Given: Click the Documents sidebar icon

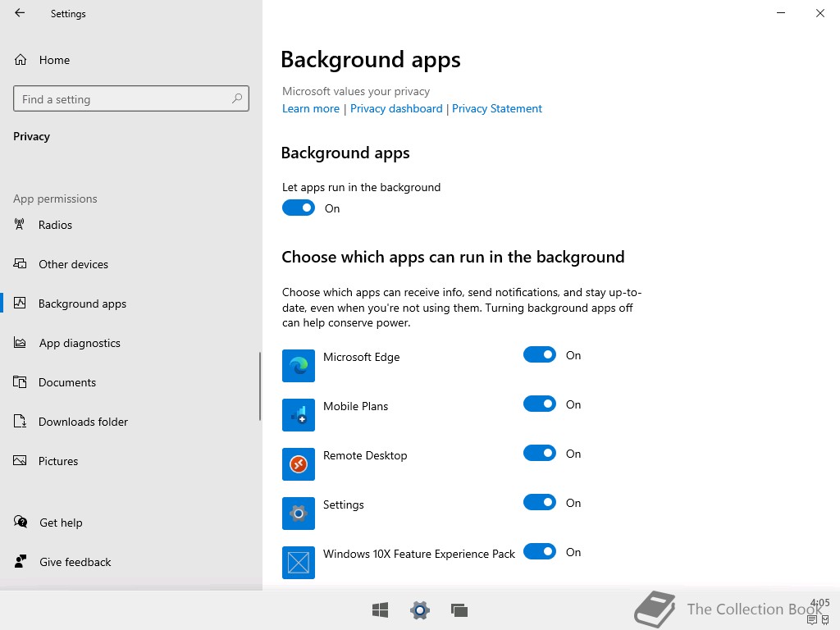Looking at the screenshot, I should 20,382.
